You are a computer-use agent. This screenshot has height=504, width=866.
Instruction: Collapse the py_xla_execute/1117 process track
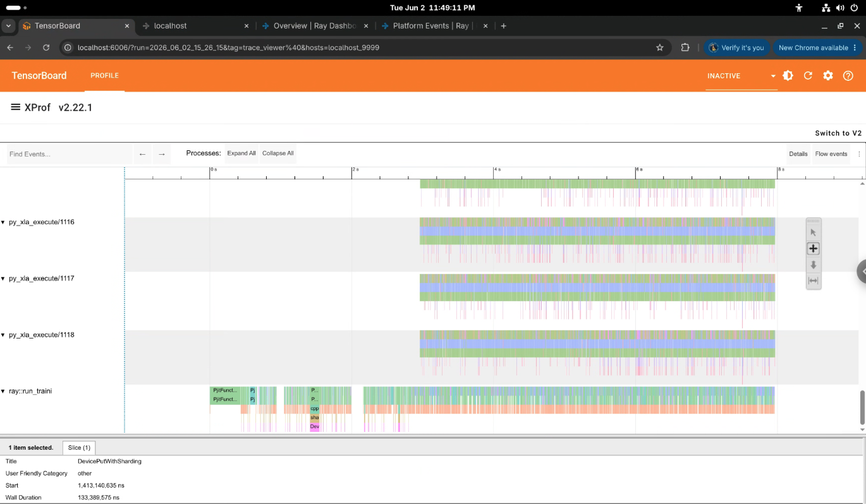coord(3,279)
